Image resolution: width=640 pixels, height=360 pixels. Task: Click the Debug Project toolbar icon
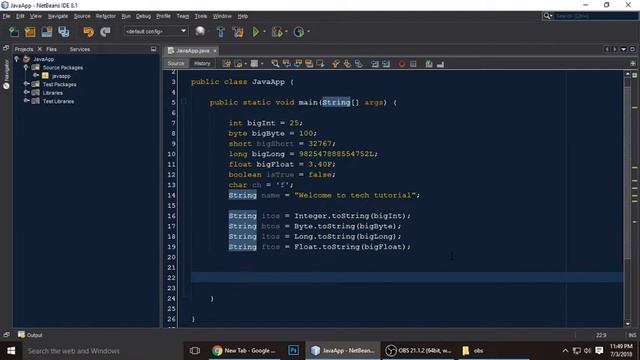coord(277,32)
